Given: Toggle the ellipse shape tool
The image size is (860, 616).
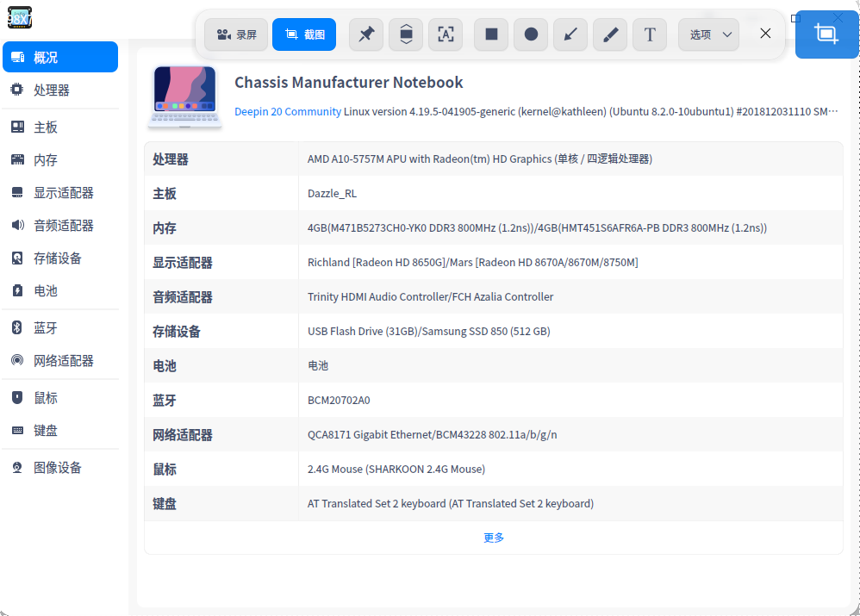Looking at the screenshot, I should pyautogui.click(x=530, y=34).
